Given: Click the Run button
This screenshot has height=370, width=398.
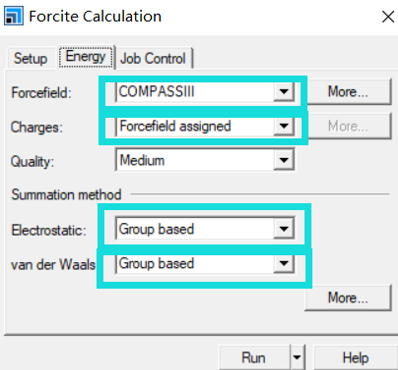Looking at the screenshot, I should click(254, 358).
